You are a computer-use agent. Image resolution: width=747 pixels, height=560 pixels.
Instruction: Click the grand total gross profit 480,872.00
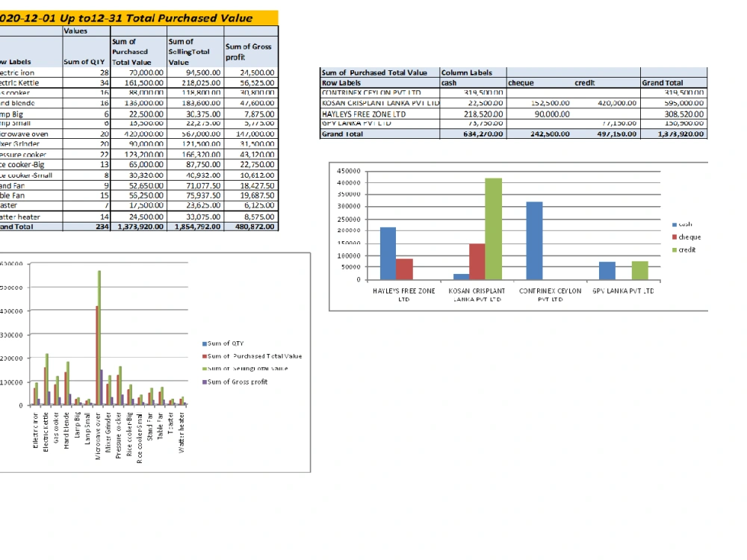(x=251, y=227)
